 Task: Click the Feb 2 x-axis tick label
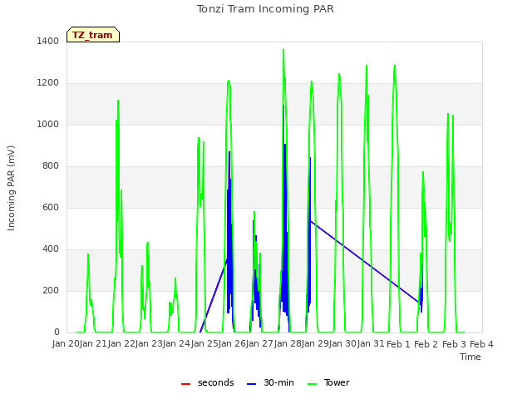(x=426, y=344)
